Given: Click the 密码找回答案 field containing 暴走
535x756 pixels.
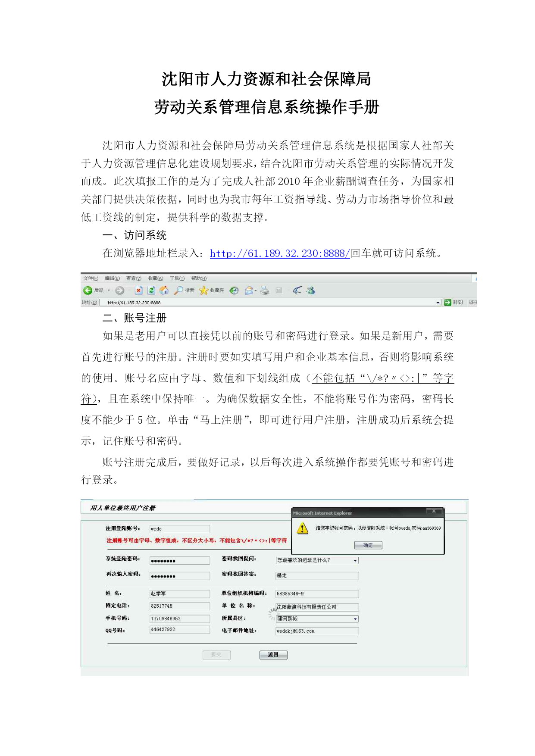Looking at the screenshot, I should pos(317,576).
